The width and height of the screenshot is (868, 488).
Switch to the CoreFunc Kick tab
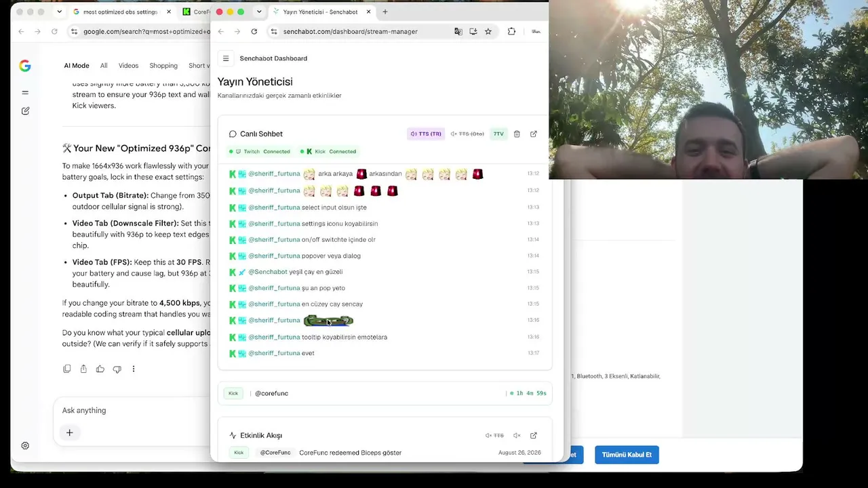pyautogui.click(x=196, y=12)
